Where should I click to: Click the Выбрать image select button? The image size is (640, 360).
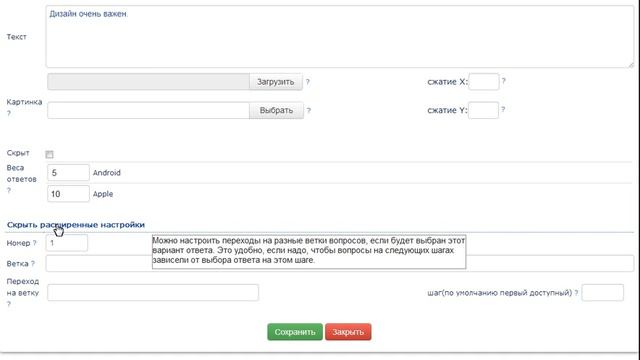point(276,110)
